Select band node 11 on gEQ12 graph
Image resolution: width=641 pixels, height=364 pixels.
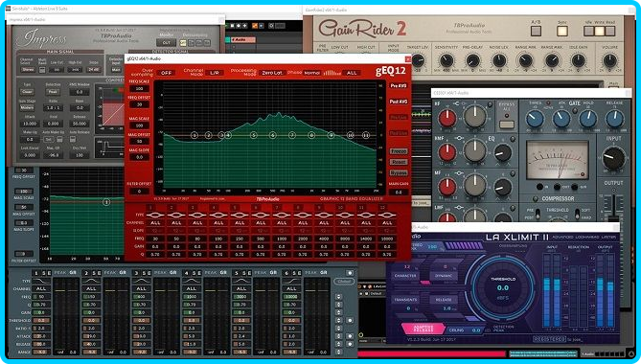[366, 135]
